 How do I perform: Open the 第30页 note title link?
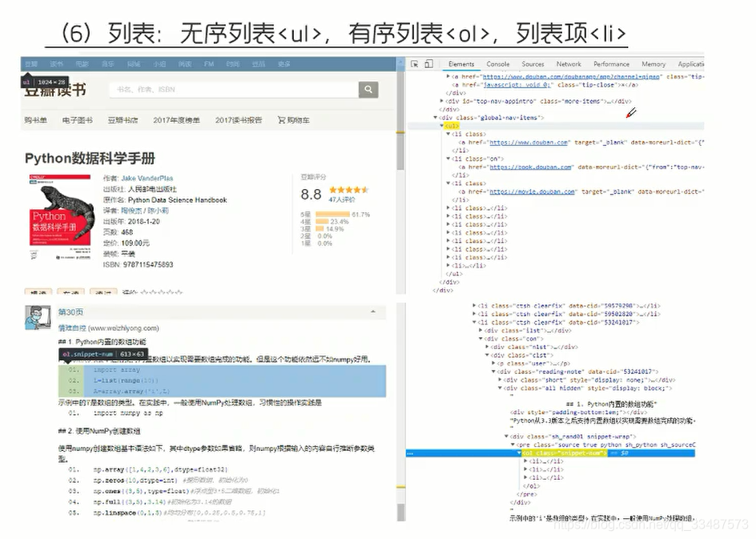pos(70,312)
